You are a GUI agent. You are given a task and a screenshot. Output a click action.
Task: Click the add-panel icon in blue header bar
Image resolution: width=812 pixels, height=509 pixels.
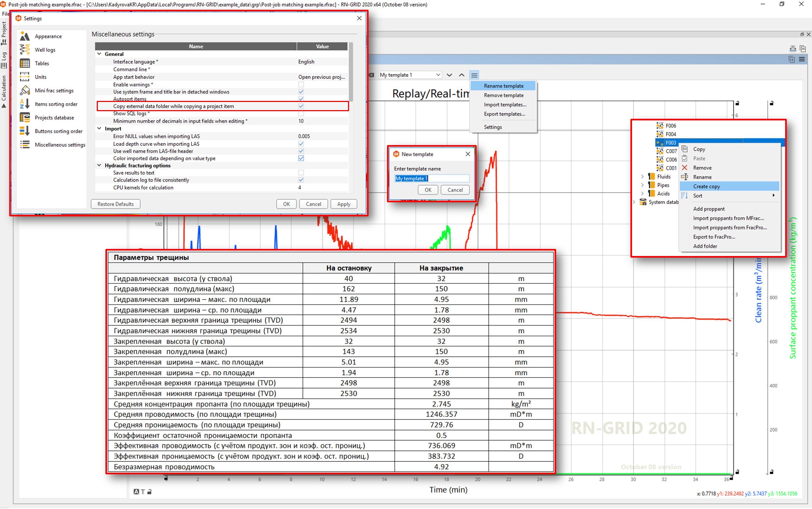point(792,60)
